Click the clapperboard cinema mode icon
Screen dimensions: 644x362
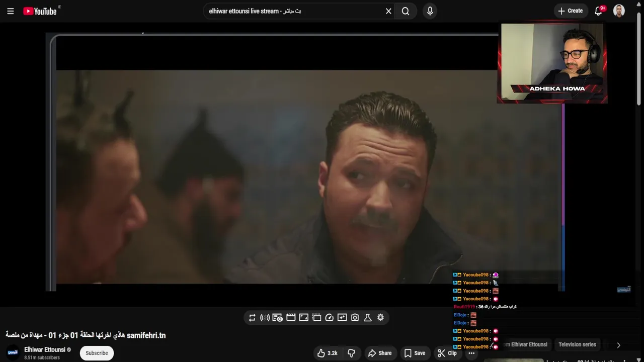tap(291, 318)
